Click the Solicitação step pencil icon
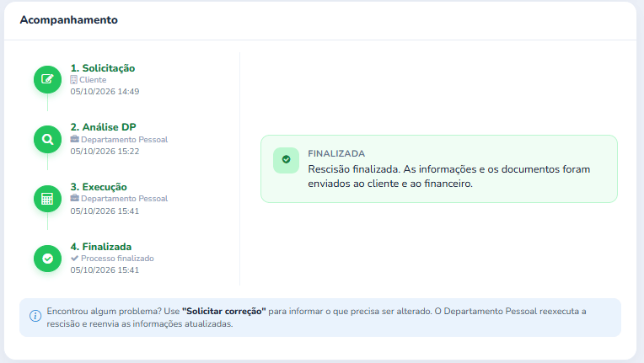This screenshot has height=363, width=644. pyautogui.click(x=48, y=79)
